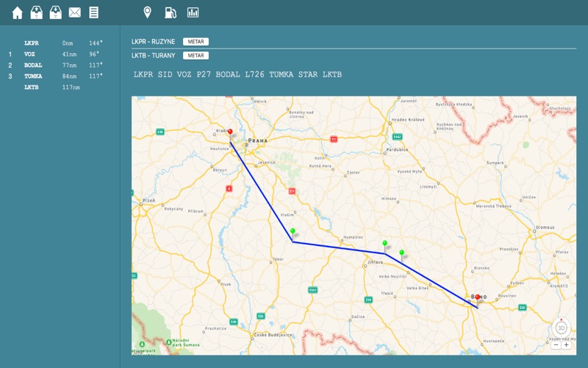This screenshot has height=368, width=588.
Task: Select the TUMKA waypoint in route list
Action: tap(33, 77)
